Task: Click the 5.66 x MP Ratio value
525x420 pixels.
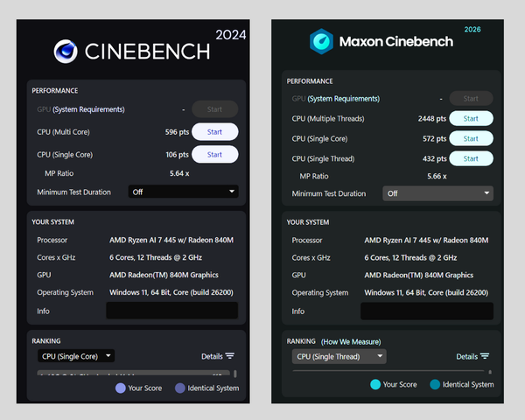Action: pyautogui.click(x=437, y=176)
